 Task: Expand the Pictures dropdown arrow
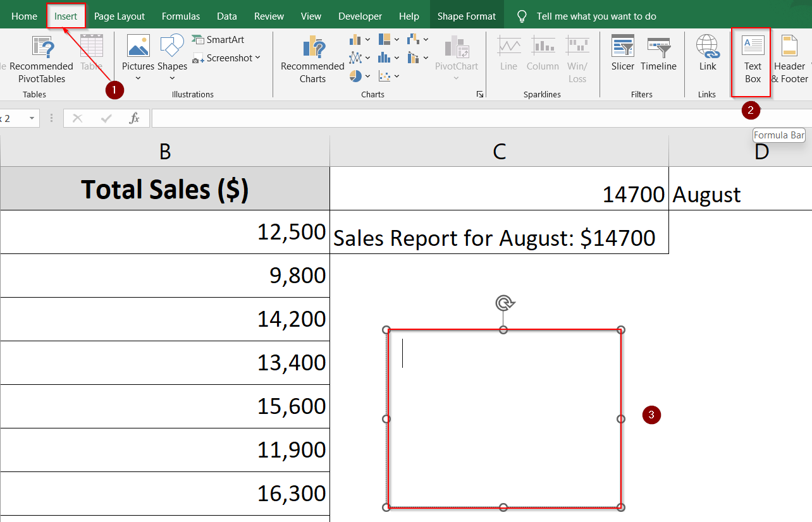click(x=138, y=79)
